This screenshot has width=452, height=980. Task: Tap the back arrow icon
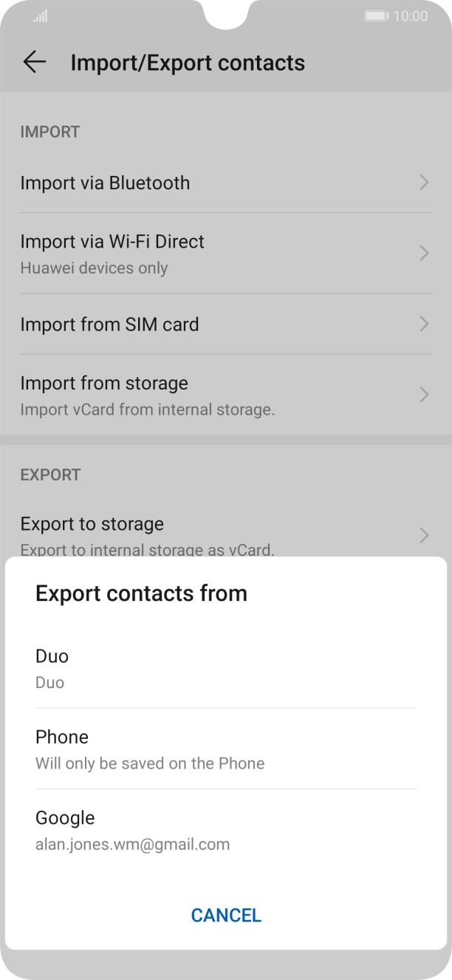coord(35,63)
